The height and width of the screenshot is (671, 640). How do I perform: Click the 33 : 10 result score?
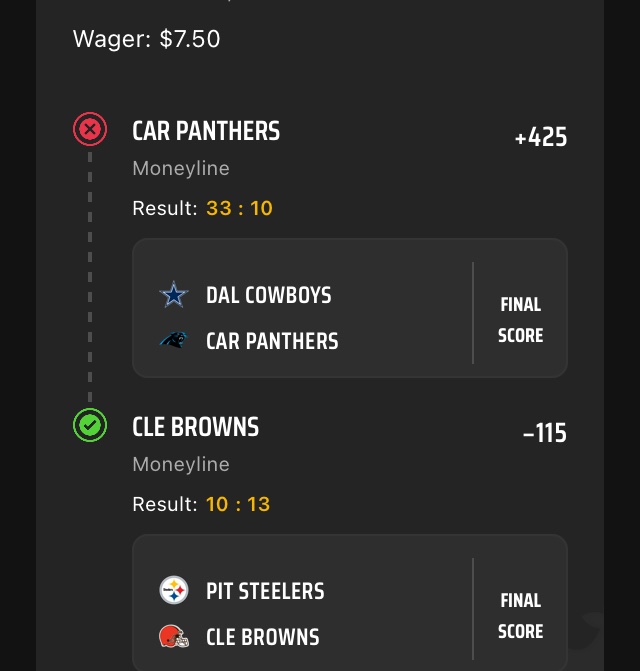tap(239, 208)
